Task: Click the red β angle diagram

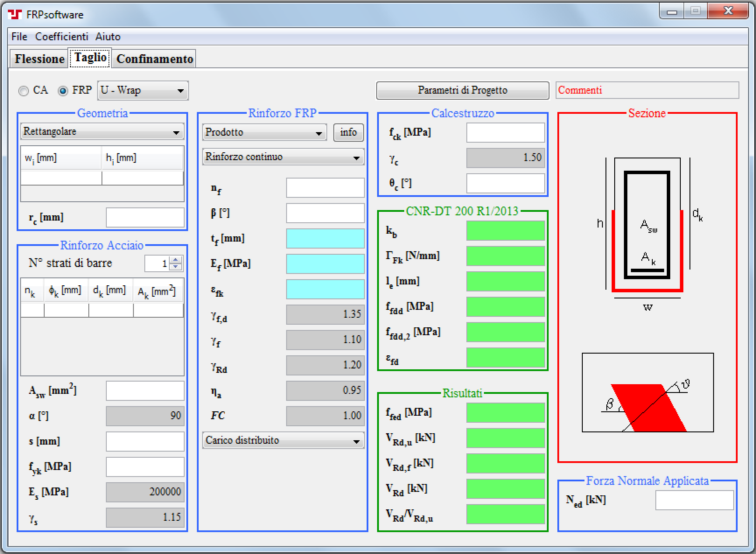Action: tap(647, 393)
